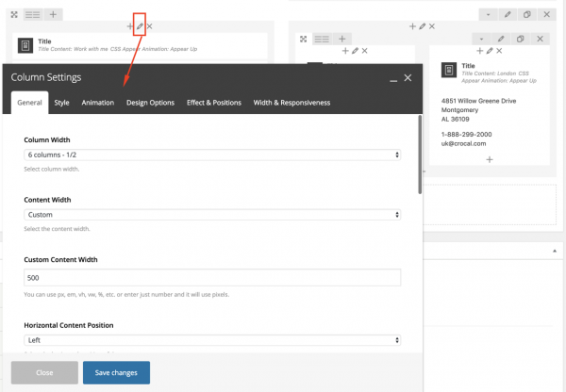
Task: Click the plus icon left of highlighted pencil
Action: [128, 26]
